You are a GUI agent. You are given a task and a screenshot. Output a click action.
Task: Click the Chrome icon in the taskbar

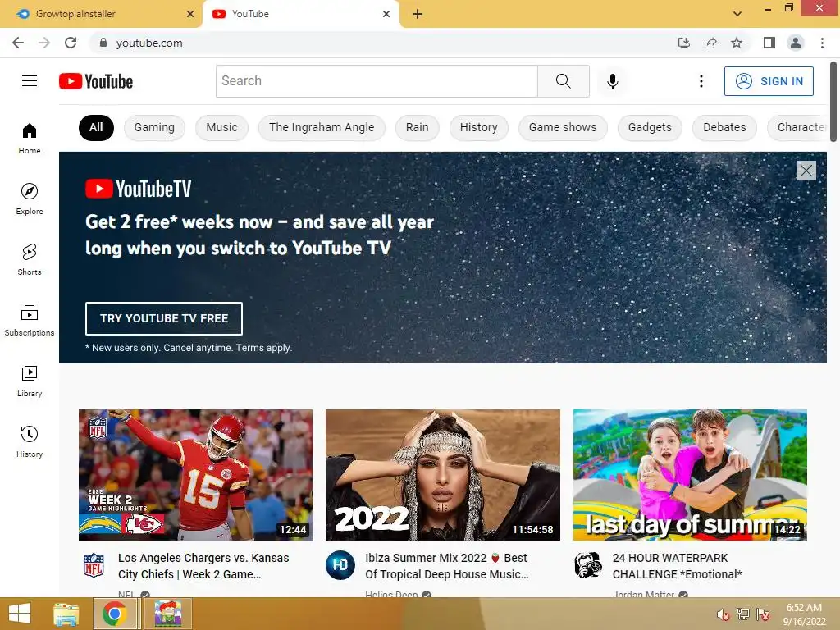pos(114,614)
